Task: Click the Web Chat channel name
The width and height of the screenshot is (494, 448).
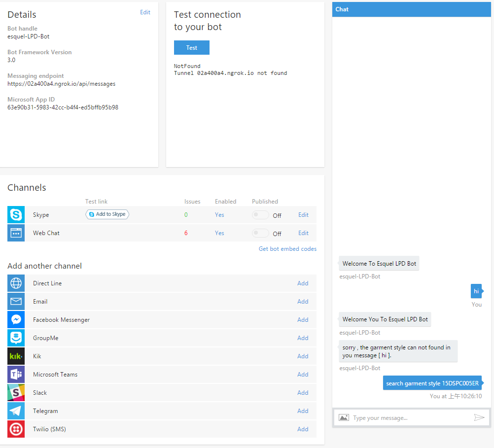Action: [x=46, y=233]
